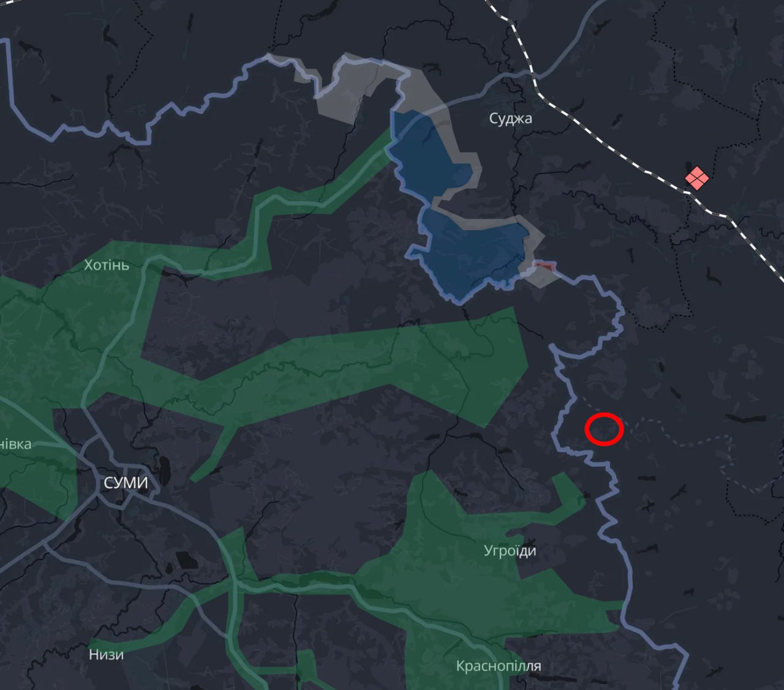Image resolution: width=784 pixels, height=690 pixels.
Task: Select the red circle marker near the border
Action: [604, 429]
